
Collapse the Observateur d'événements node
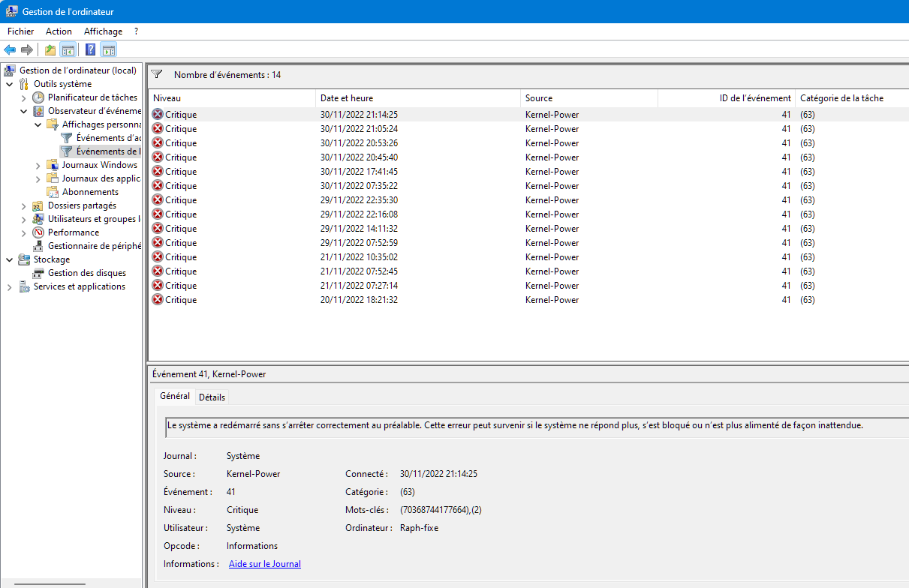pos(23,111)
